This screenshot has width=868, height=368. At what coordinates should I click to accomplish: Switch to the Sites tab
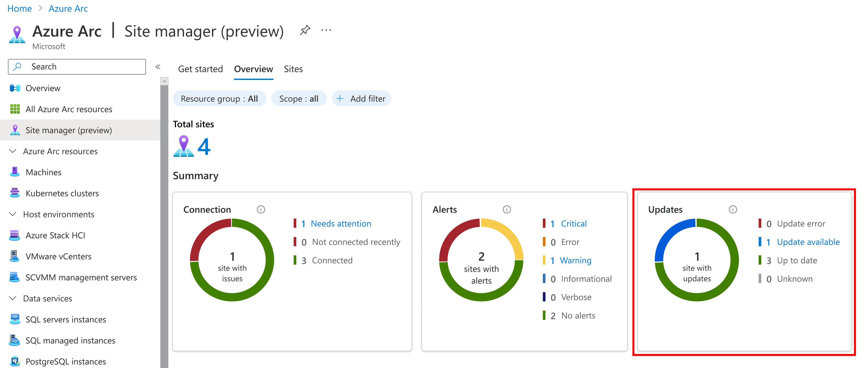click(x=293, y=69)
